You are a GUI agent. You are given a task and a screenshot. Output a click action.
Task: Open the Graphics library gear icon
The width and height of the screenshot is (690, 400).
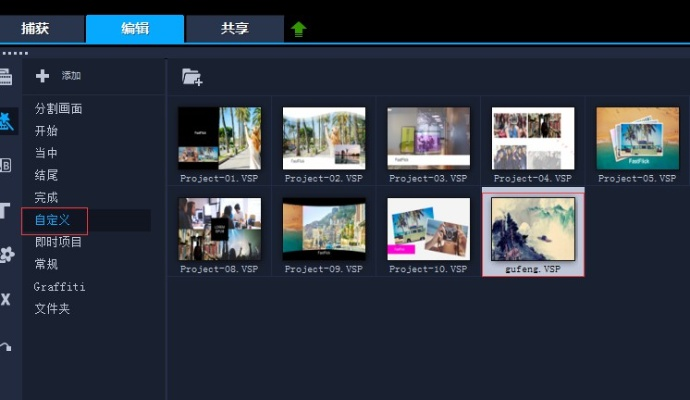(7, 254)
